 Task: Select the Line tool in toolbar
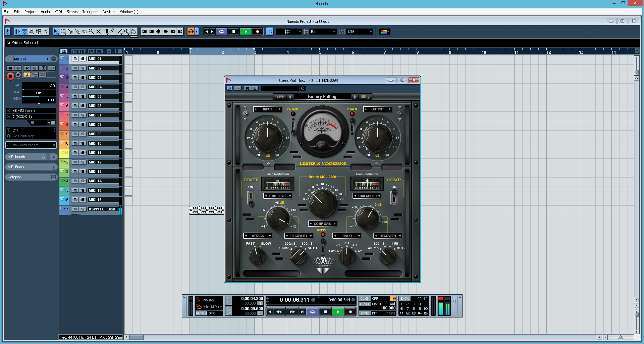pyautogui.click(x=119, y=32)
